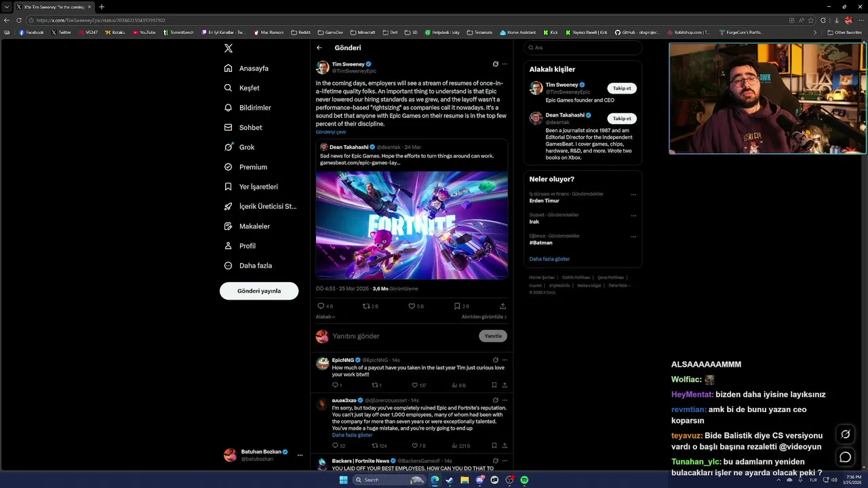This screenshot has width=868, height=488.
Task: Show hidden system tray icons
Action: pos(778,480)
